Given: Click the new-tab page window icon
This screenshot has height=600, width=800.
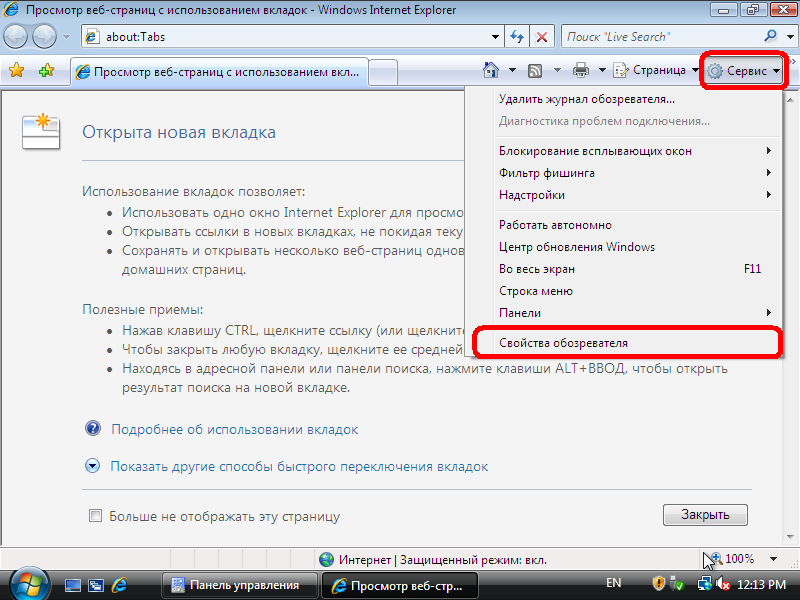Looking at the screenshot, I should coord(41,132).
